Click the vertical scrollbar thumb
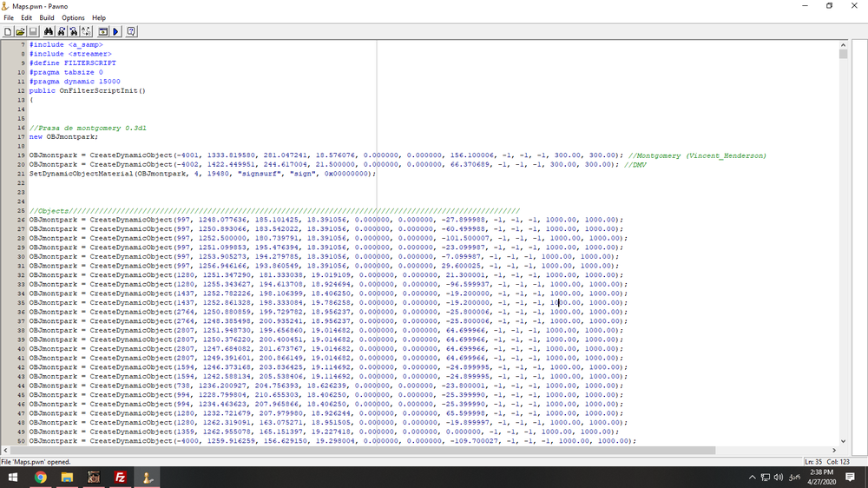The width and height of the screenshot is (868, 488). pos(843,54)
